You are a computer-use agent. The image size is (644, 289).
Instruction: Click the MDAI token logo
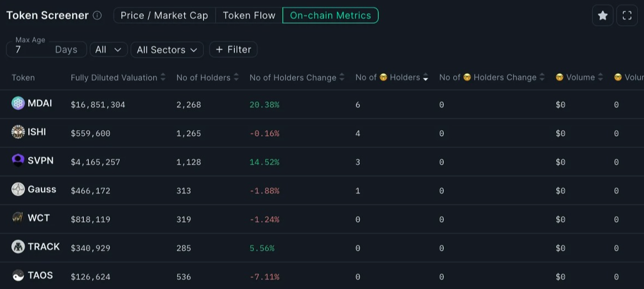[x=18, y=103]
